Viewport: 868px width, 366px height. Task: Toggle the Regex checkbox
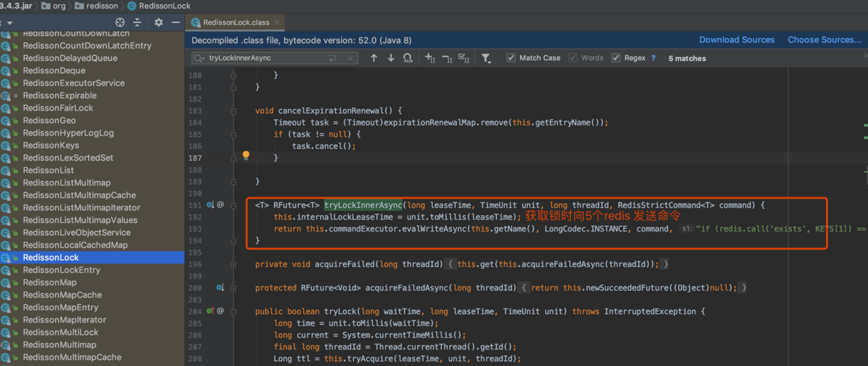pos(616,58)
